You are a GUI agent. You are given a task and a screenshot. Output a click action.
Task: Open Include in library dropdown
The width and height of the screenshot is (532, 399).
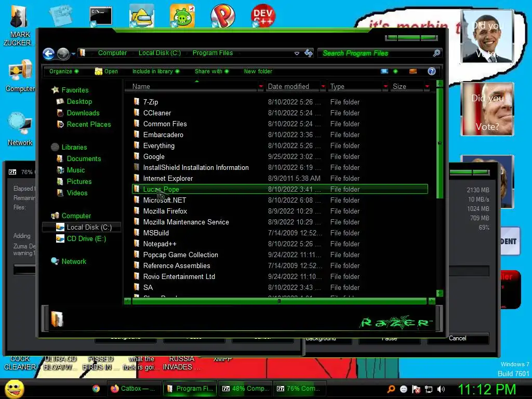coord(156,71)
